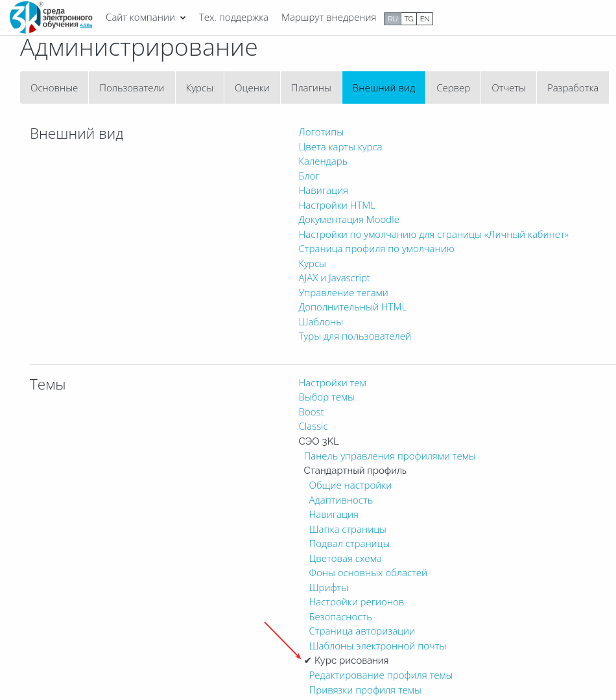Expand the Сайт компании dropdown menu
Screen dimensions: 616x700
tap(146, 17)
